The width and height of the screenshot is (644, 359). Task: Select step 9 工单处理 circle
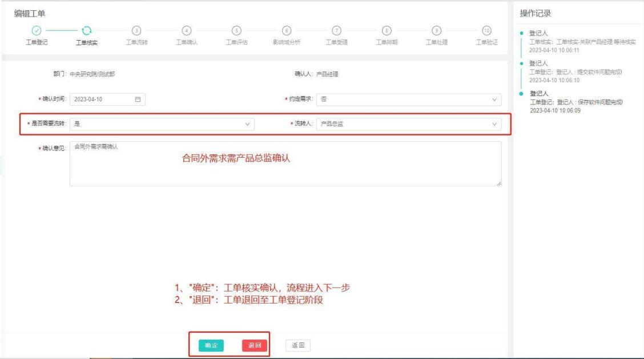tap(437, 30)
